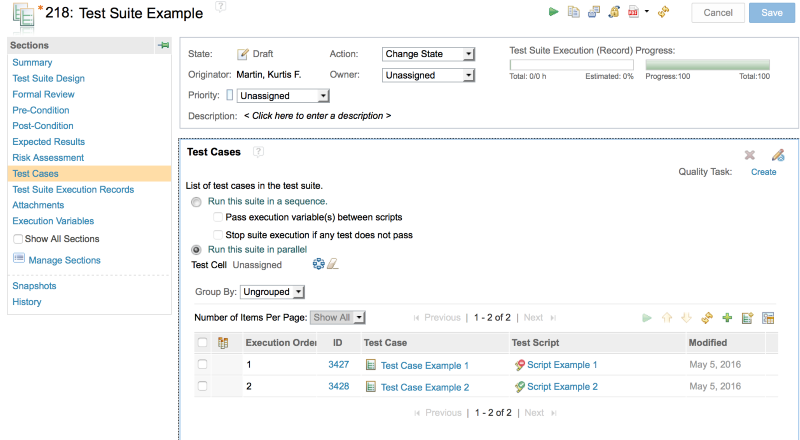Click the move down arrow in the table toolbar
Screen dimensions: 800x440
point(686,318)
